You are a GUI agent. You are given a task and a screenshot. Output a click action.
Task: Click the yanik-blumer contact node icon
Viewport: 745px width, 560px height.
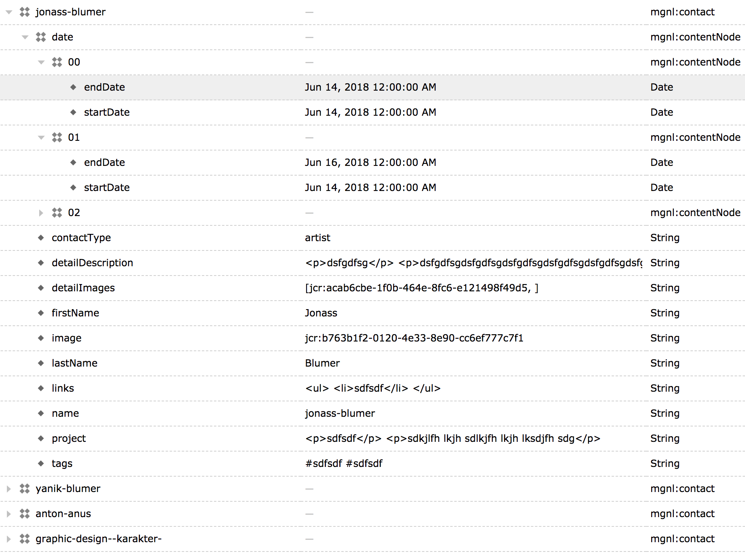[25, 489]
